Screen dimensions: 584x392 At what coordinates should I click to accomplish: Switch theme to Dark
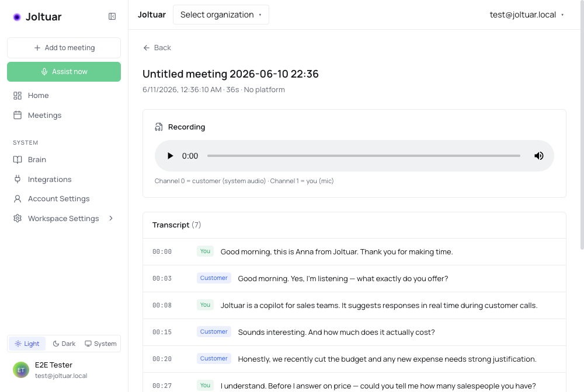click(64, 344)
